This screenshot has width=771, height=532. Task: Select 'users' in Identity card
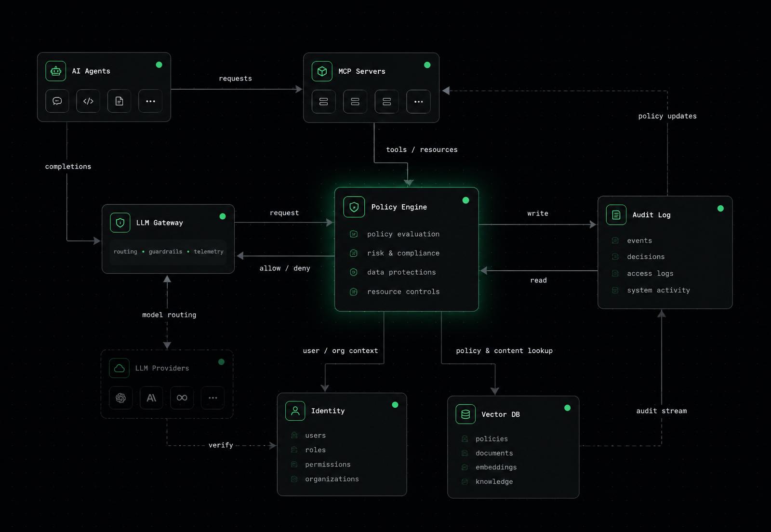[315, 436]
